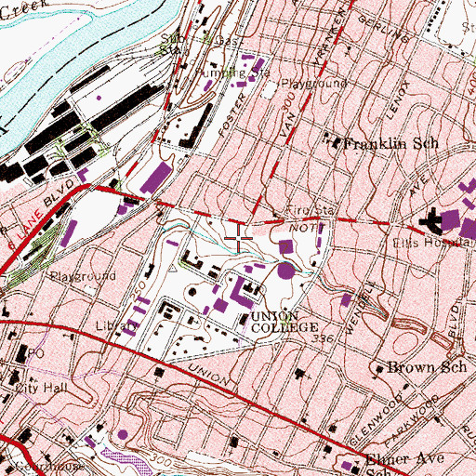Click the Brown Sch label
Image resolution: width=476 pixels, height=476 pixels.
[x=427, y=367]
